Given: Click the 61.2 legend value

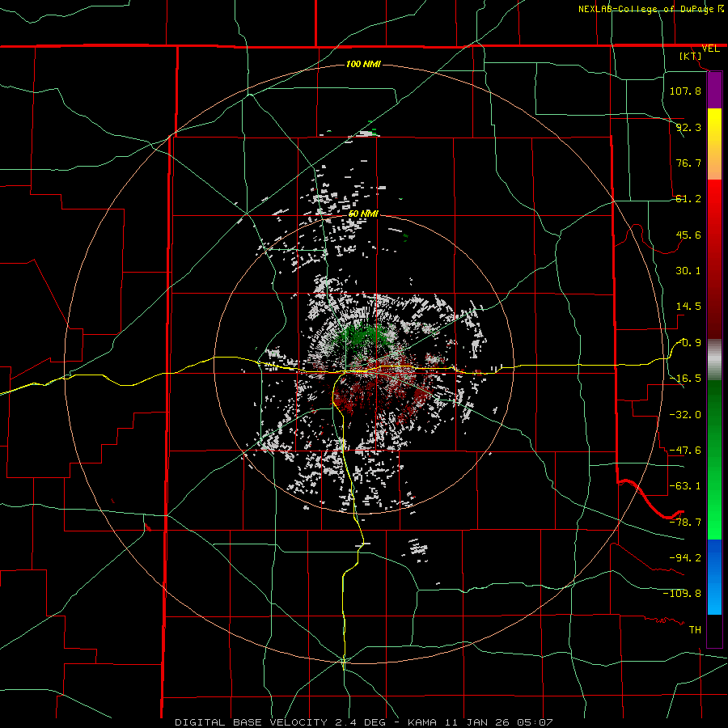Looking at the screenshot, I should pyautogui.click(x=688, y=199).
